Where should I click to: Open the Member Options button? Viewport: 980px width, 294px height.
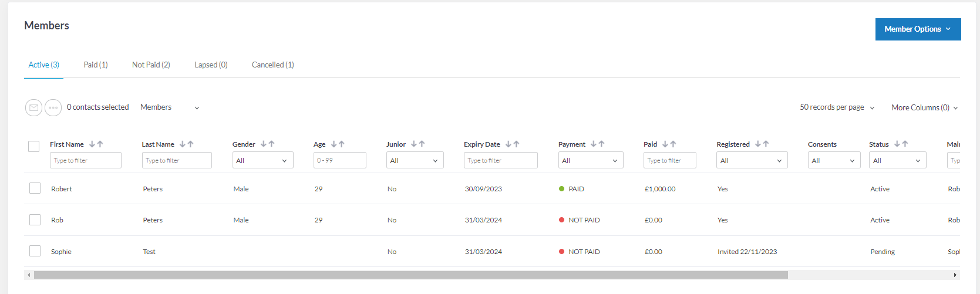coord(918,29)
